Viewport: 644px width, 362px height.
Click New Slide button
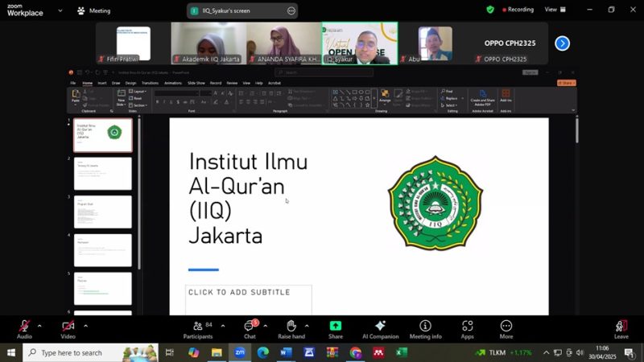(121, 97)
